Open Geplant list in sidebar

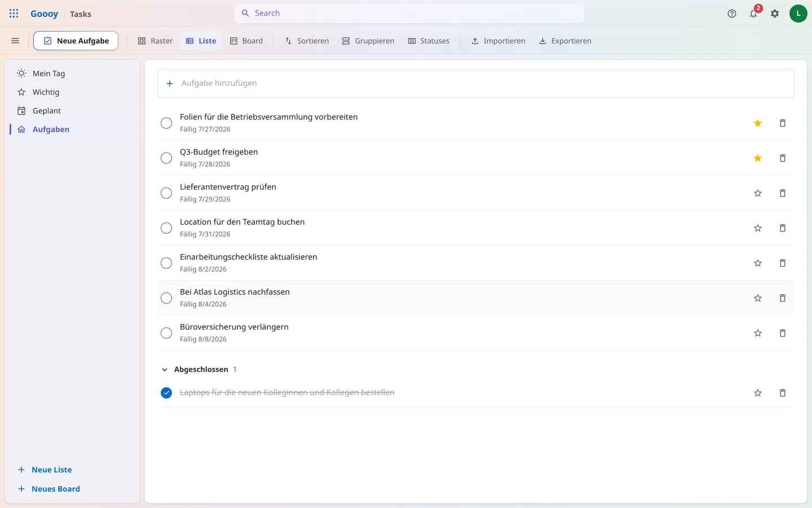(72, 111)
